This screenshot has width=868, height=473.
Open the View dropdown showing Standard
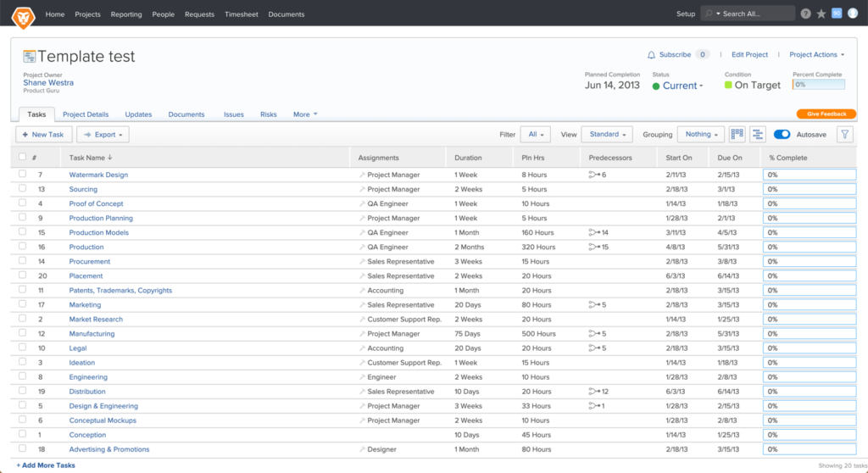(607, 135)
